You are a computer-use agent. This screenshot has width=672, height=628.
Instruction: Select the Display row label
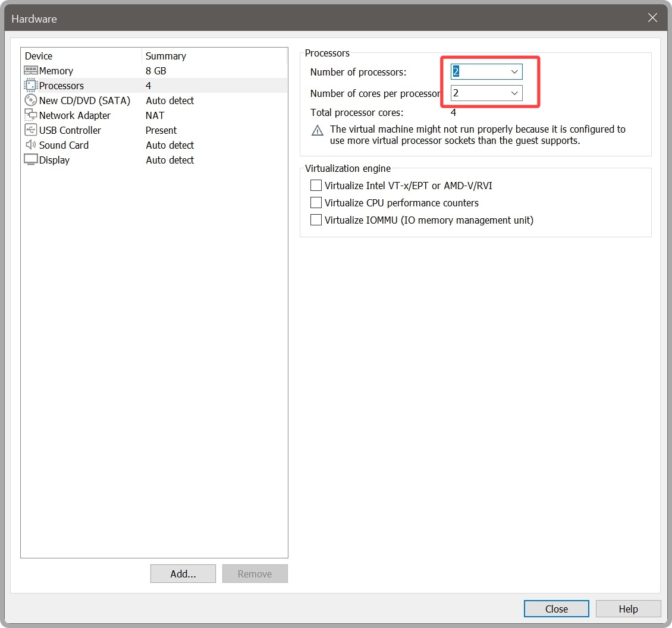(x=54, y=161)
